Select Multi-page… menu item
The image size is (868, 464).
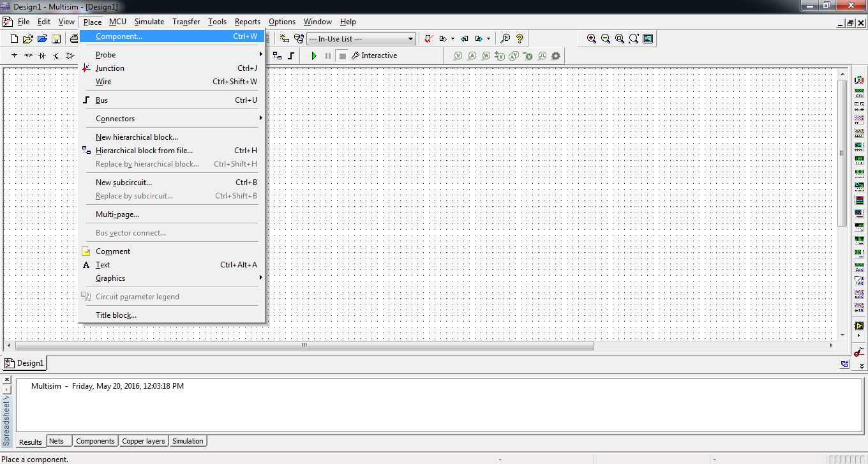point(172,214)
